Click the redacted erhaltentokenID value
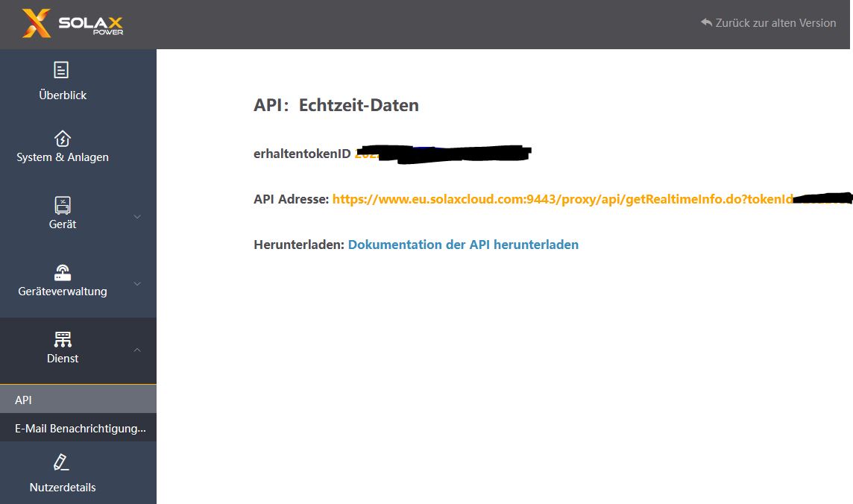The image size is (853, 504). [443, 154]
